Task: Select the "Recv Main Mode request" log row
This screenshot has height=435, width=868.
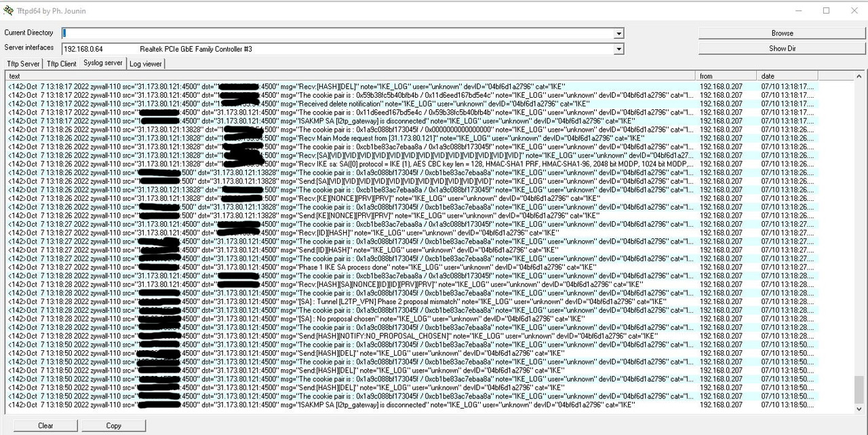Action: 412,138
